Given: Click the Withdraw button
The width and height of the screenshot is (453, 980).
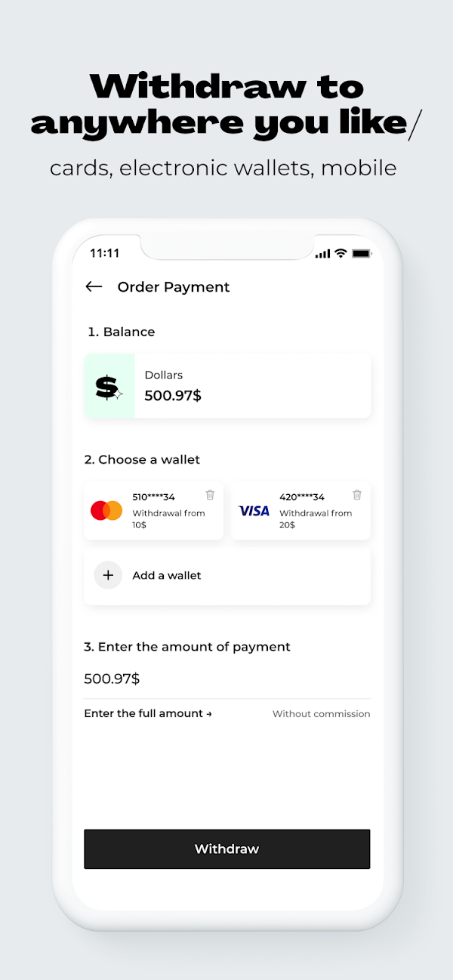Looking at the screenshot, I should click(227, 849).
